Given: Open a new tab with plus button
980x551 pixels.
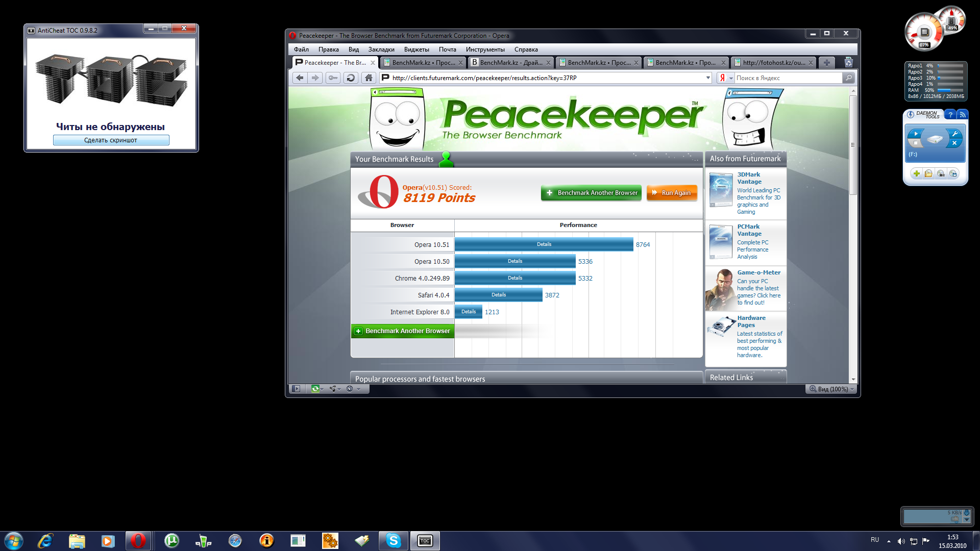Looking at the screenshot, I should click(x=826, y=62).
